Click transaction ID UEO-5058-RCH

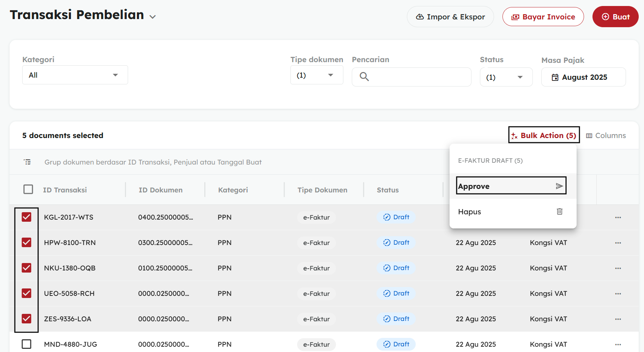(69, 293)
